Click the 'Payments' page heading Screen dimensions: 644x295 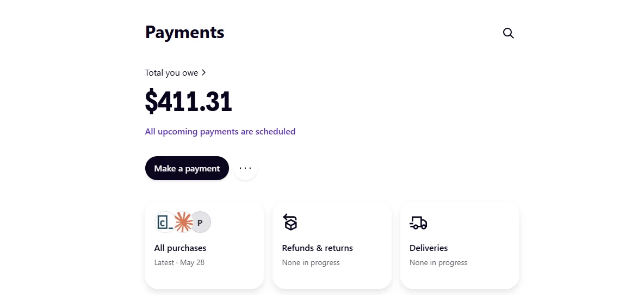(185, 32)
